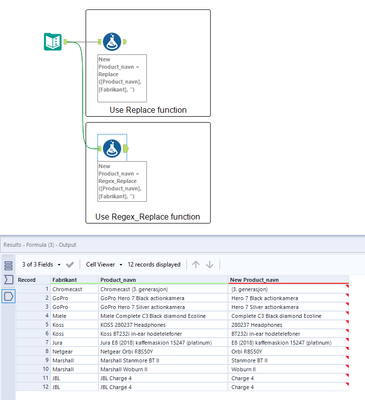Select New Product_navn cell '(3. generasjon)'
The width and height of the screenshot is (365, 400).
tap(288, 289)
